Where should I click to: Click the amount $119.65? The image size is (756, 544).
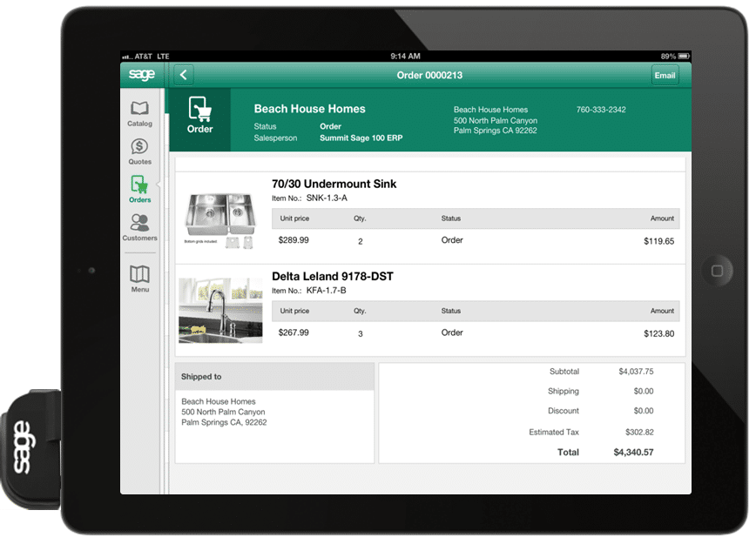click(x=658, y=241)
